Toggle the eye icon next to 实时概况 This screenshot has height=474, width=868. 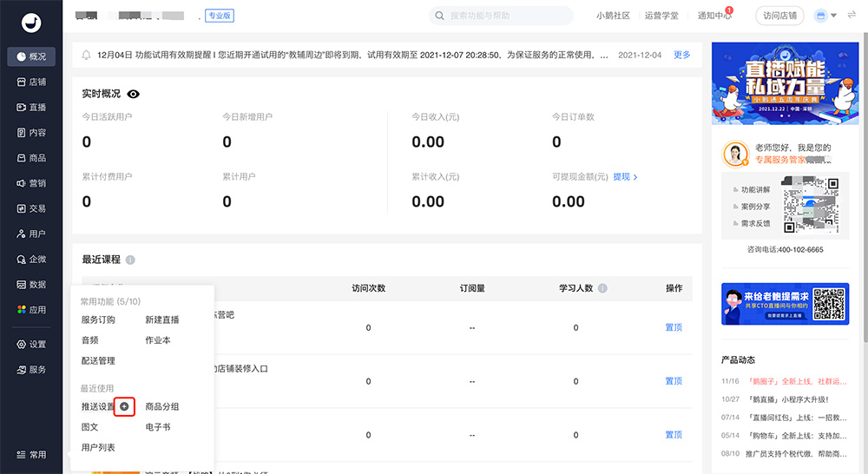[x=134, y=94]
